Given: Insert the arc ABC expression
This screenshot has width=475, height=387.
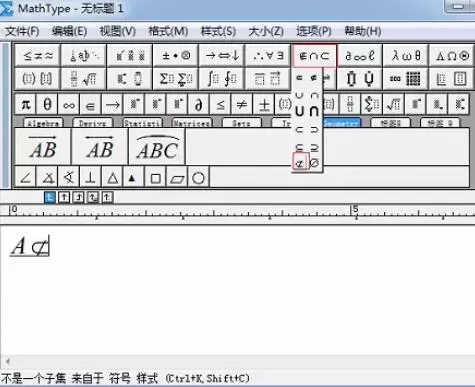Looking at the screenshot, I should coord(157,147).
